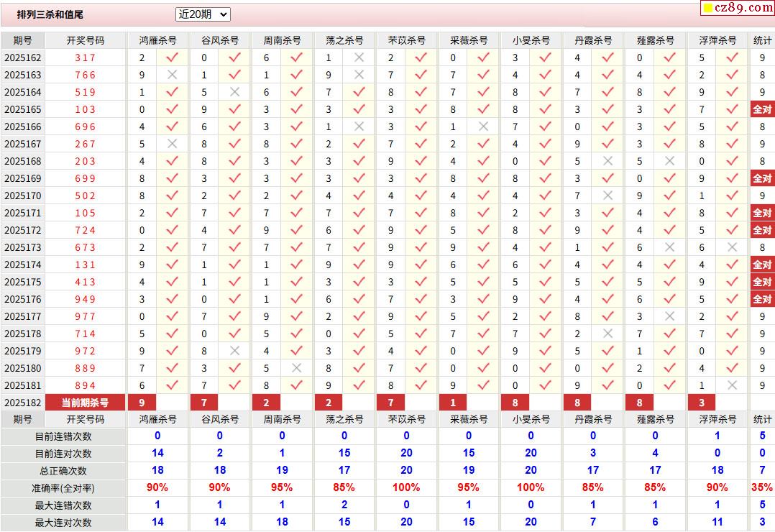Image resolution: width=775 pixels, height=532 pixels.
Task: Click the 全对 badge in row 2025165
Action: [x=762, y=110]
